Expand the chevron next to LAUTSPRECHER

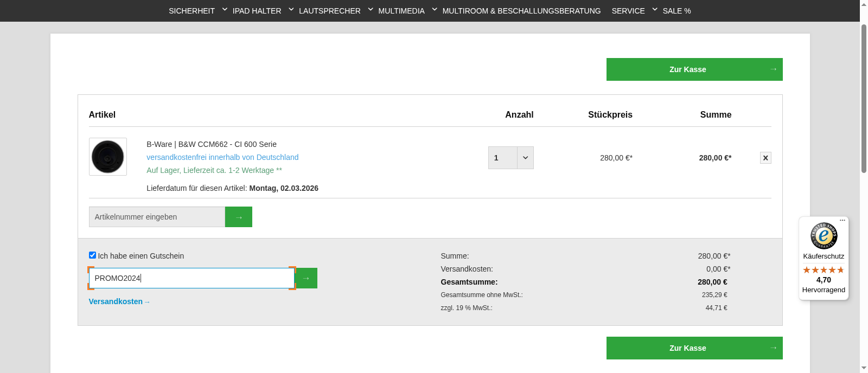(371, 9)
